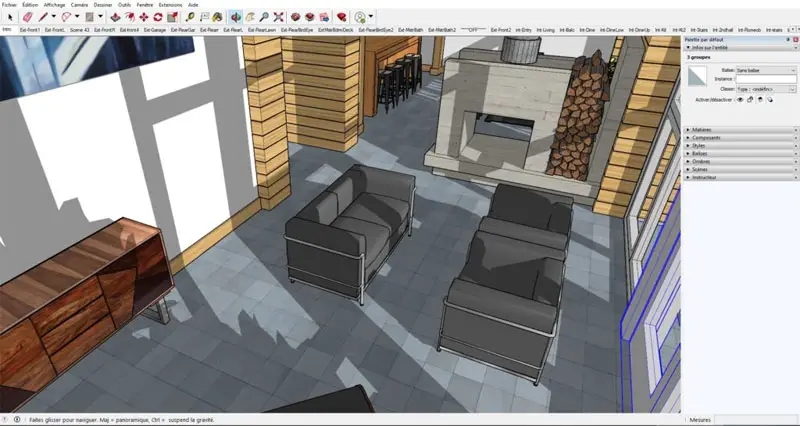Screen dimensions: 800x426
Task: Open the Arc tool dropdown arrow
Action: (77, 17)
